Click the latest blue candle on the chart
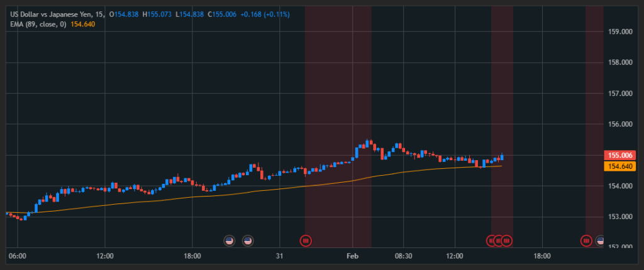This screenshot has width=644, height=270. click(x=502, y=157)
